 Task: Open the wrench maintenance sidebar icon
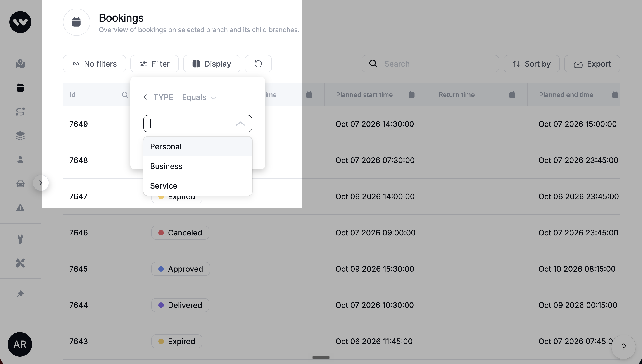click(x=20, y=239)
